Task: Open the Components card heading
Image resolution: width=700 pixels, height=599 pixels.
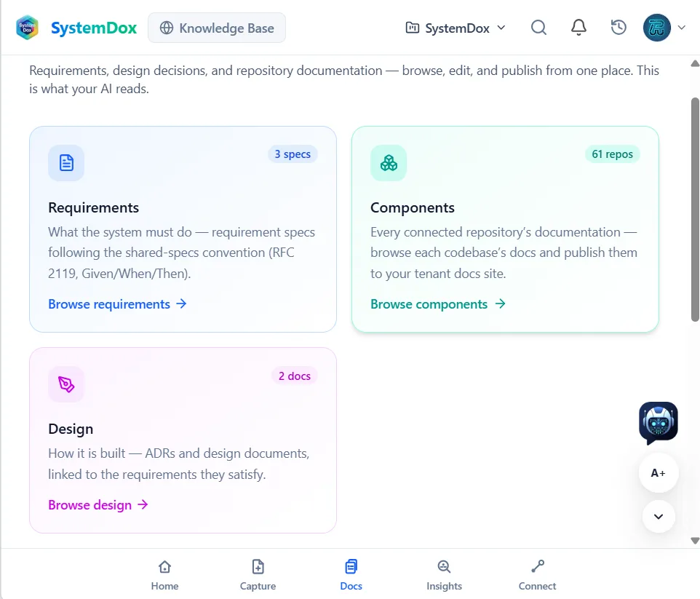Action: coord(413,207)
